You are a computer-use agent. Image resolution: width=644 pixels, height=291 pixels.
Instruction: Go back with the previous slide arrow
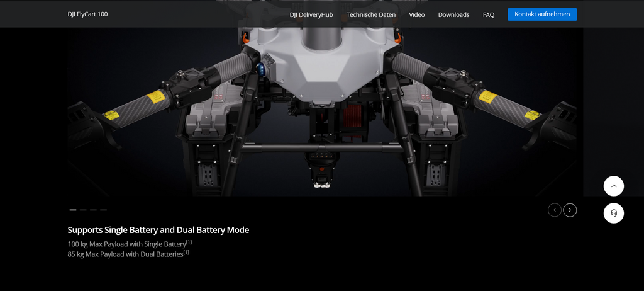554,210
